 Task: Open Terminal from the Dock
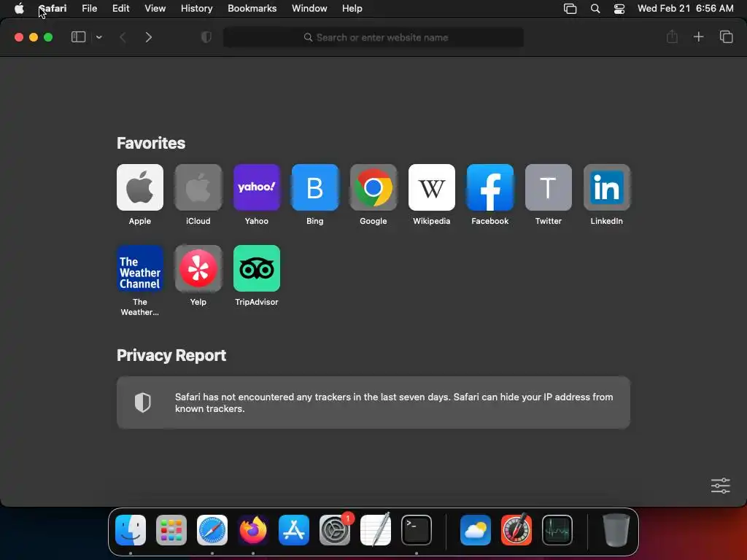point(417,530)
